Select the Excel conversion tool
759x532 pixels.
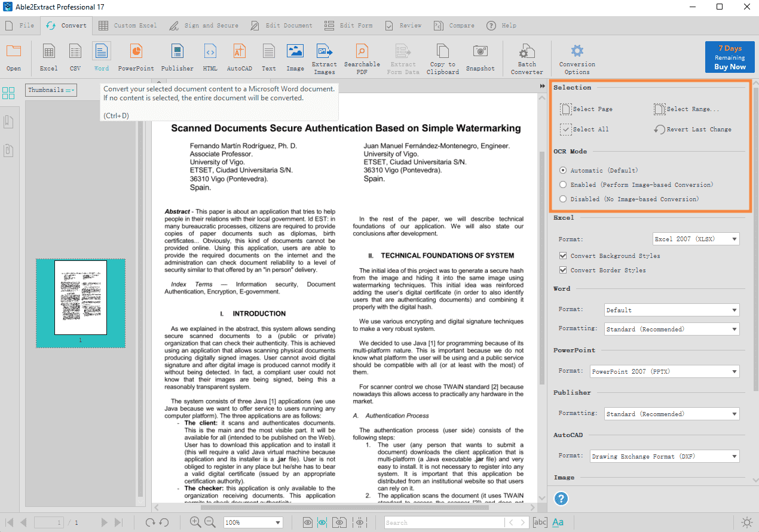pos(48,57)
